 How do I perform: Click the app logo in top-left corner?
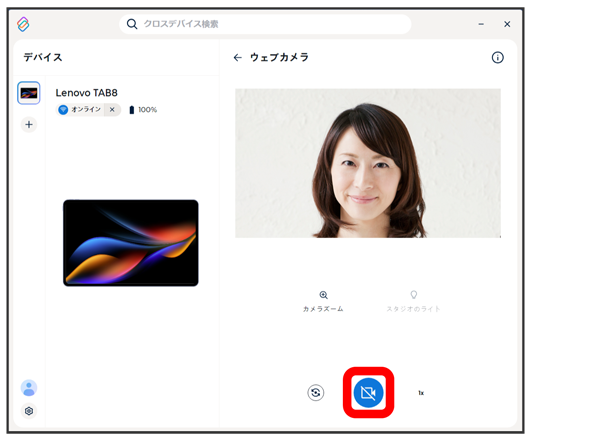tap(24, 24)
